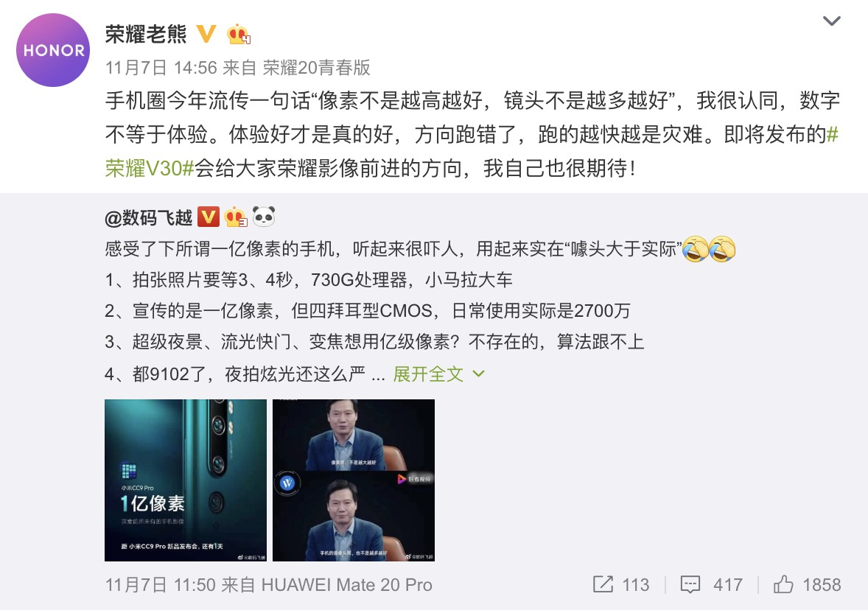Image resolution: width=868 pixels, height=613 pixels.
Task: Click the red V badge next to 数码飞越
Action: coord(208,217)
